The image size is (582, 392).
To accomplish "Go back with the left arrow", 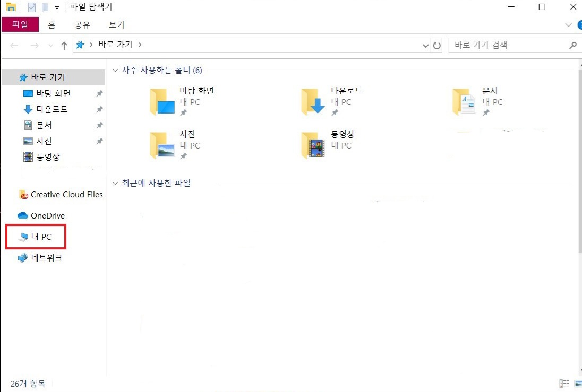I will (14, 45).
